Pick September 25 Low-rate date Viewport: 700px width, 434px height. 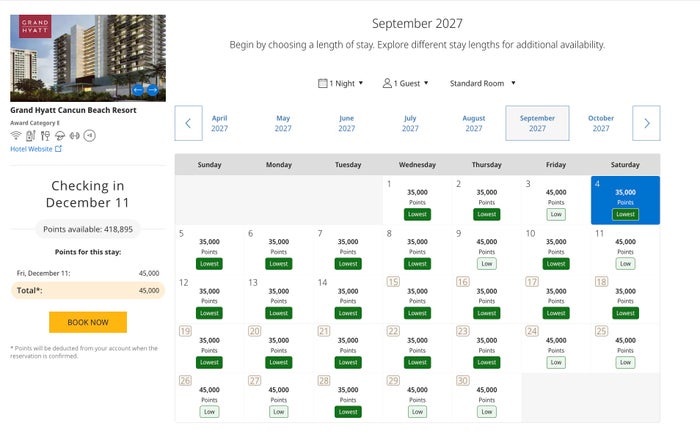click(625, 348)
